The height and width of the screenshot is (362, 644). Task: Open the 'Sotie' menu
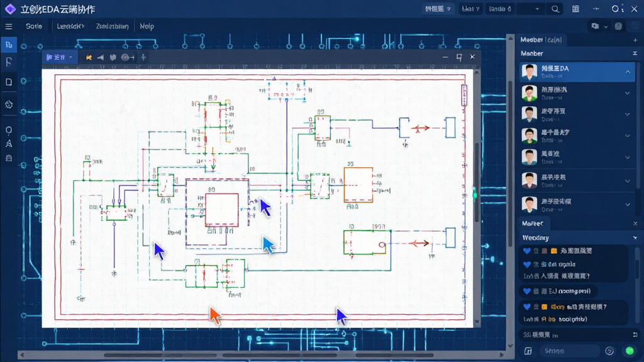pyautogui.click(x=34, y=26)
